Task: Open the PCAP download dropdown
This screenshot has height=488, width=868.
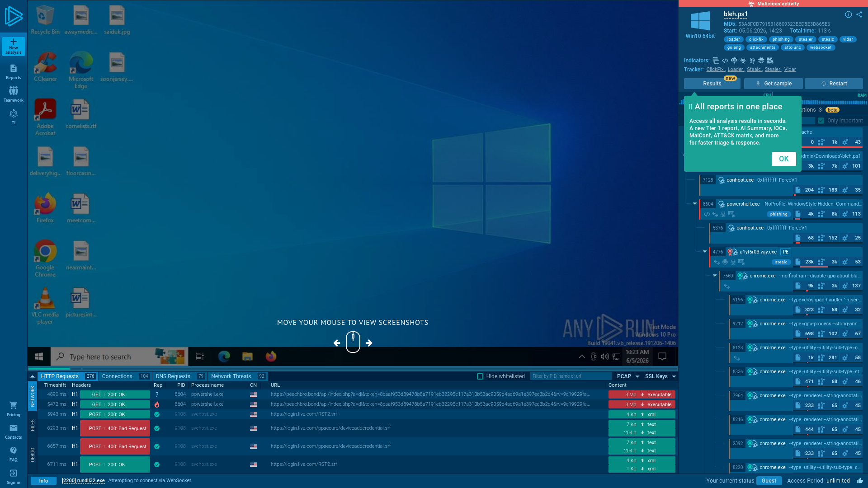Action: pyautogui.click(x=628, y=376)
